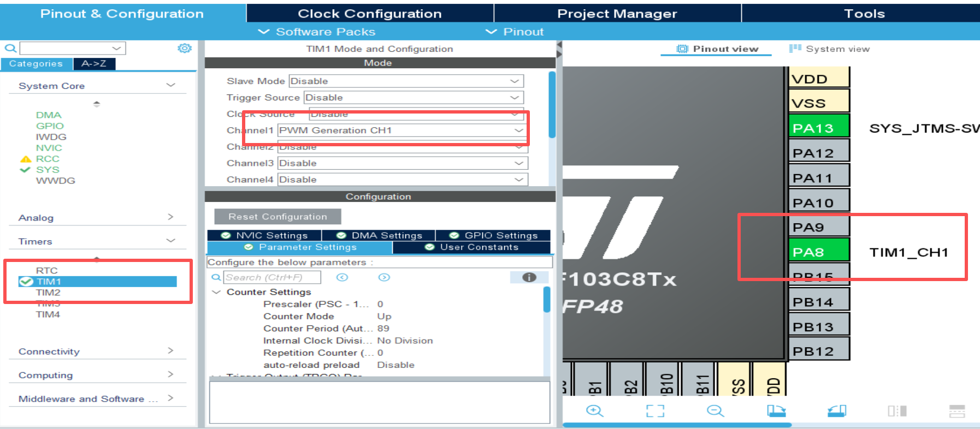
Task: Select TIM1 in the Timers list
Action: 49,282
